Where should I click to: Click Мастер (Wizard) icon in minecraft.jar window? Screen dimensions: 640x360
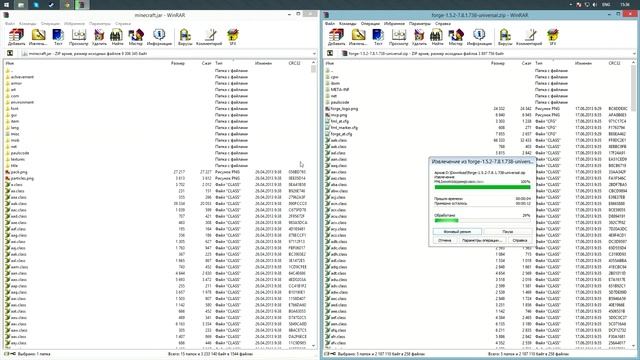[136, 37]
